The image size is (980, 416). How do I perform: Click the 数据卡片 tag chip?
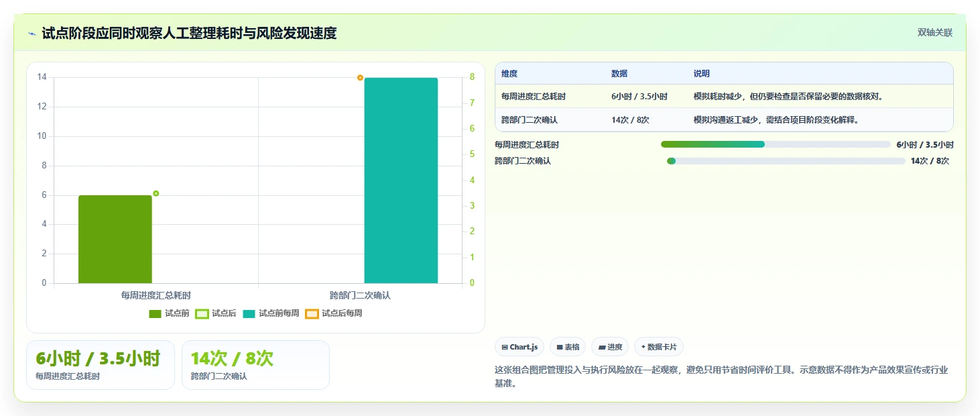659,347
